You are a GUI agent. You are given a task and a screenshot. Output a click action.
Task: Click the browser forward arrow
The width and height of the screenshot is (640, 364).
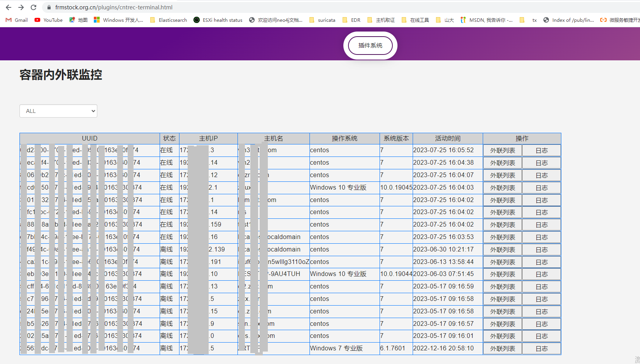pos(21,7)
